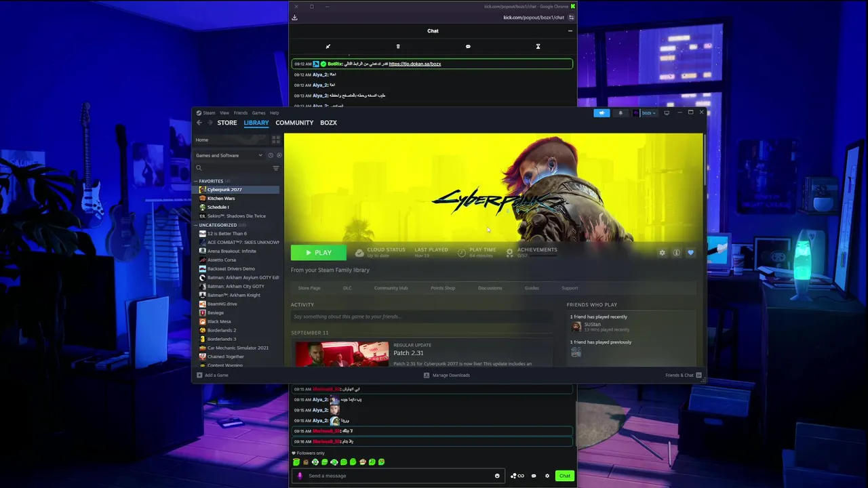Click Add a Game plus icon
868x488 pixels.
[x=199, y=375]
